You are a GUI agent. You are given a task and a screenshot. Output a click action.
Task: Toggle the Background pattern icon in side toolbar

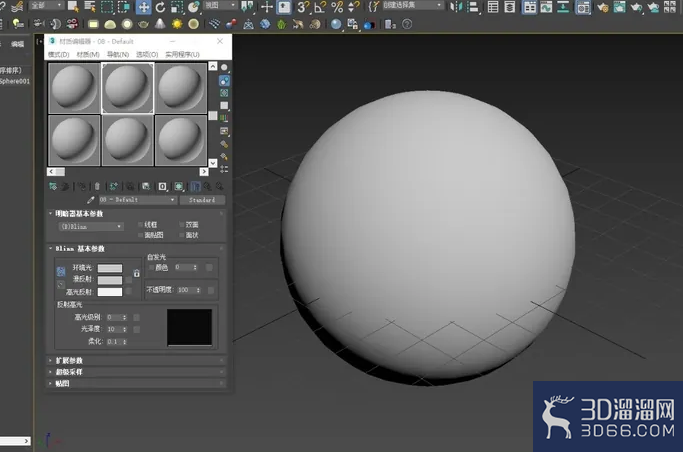224,93
